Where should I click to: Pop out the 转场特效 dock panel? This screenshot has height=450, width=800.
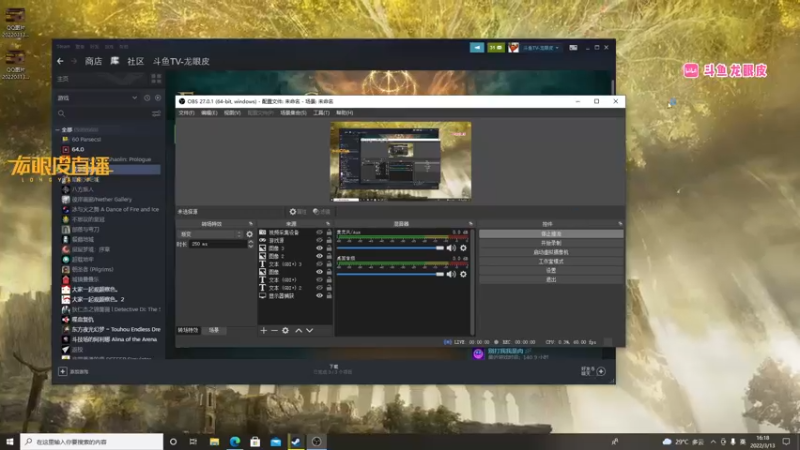[251, 223]
